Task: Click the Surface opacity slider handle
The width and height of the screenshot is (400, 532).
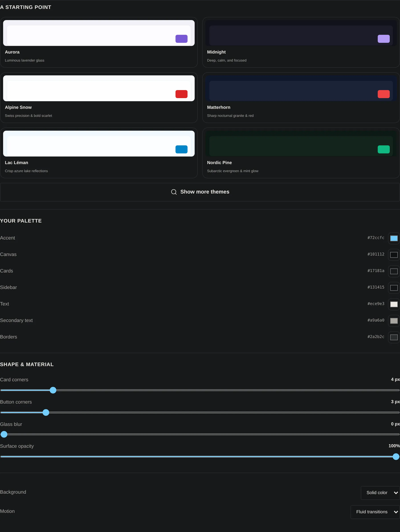Action: (x=396, y=456)
